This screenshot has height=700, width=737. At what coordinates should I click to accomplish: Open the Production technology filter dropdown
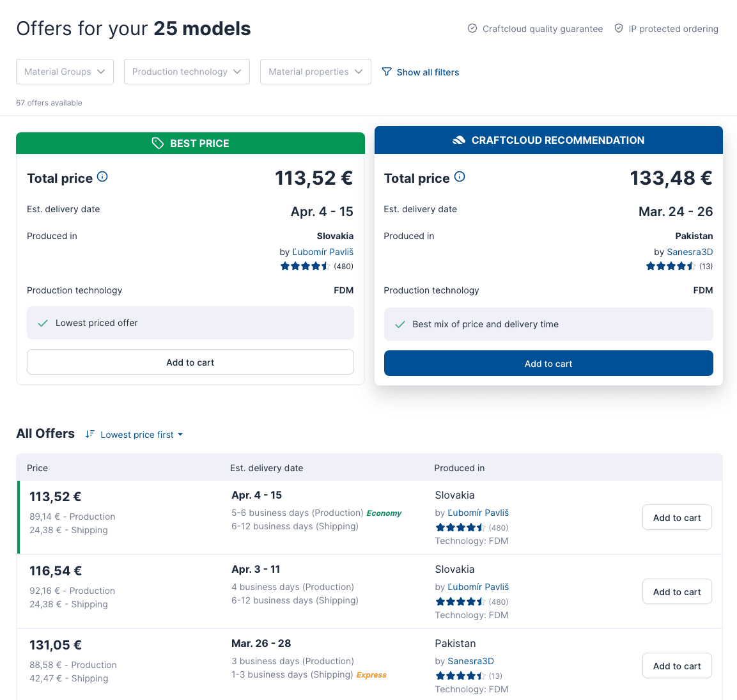[187, 72]
